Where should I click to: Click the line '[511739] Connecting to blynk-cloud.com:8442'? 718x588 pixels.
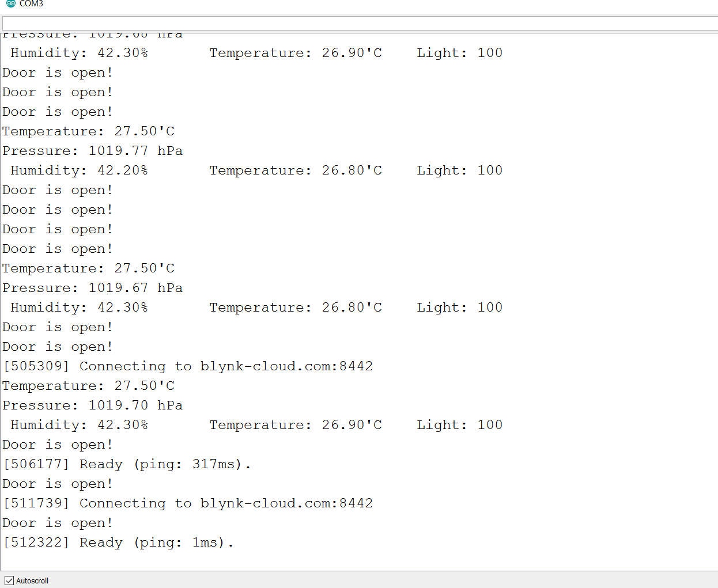point(188,503)
